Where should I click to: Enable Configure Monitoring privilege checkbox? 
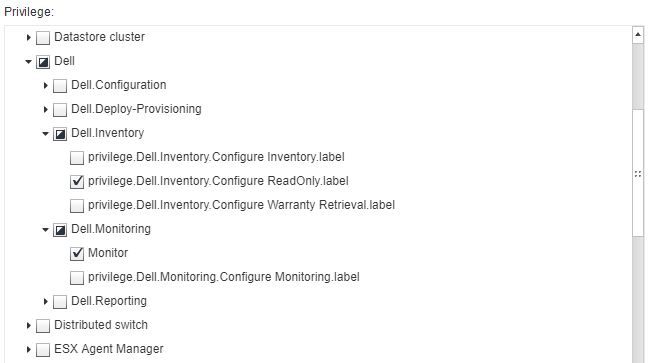pos(77,278)
